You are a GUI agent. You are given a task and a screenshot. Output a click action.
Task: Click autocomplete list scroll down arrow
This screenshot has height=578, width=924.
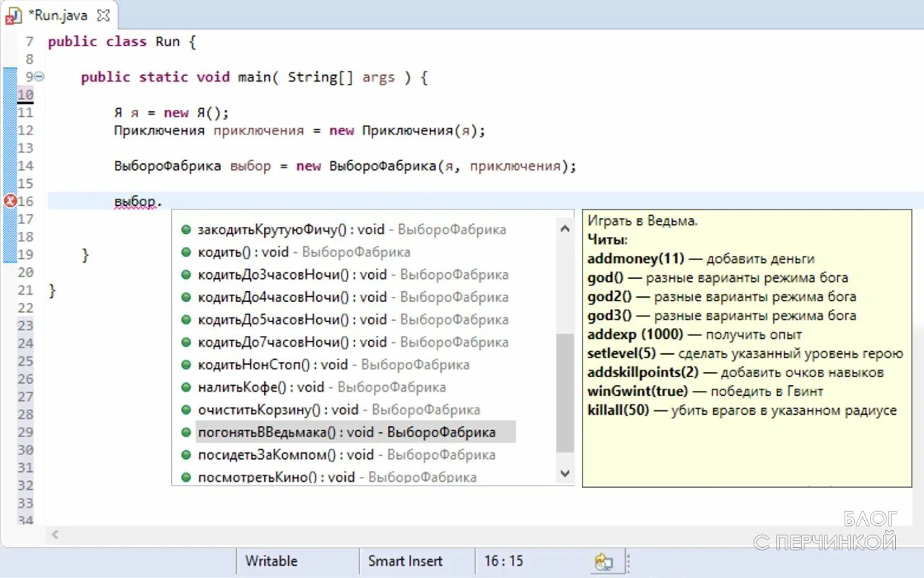[x=565, y=473]
